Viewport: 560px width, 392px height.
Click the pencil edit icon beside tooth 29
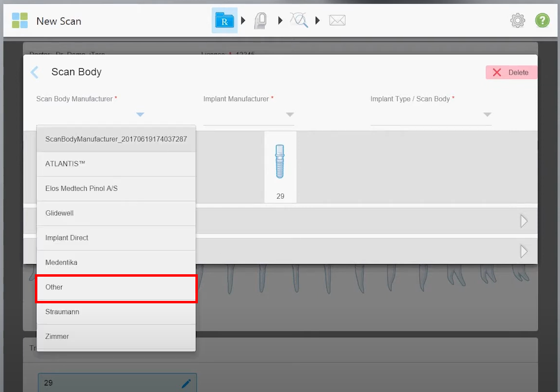point(186,383)
